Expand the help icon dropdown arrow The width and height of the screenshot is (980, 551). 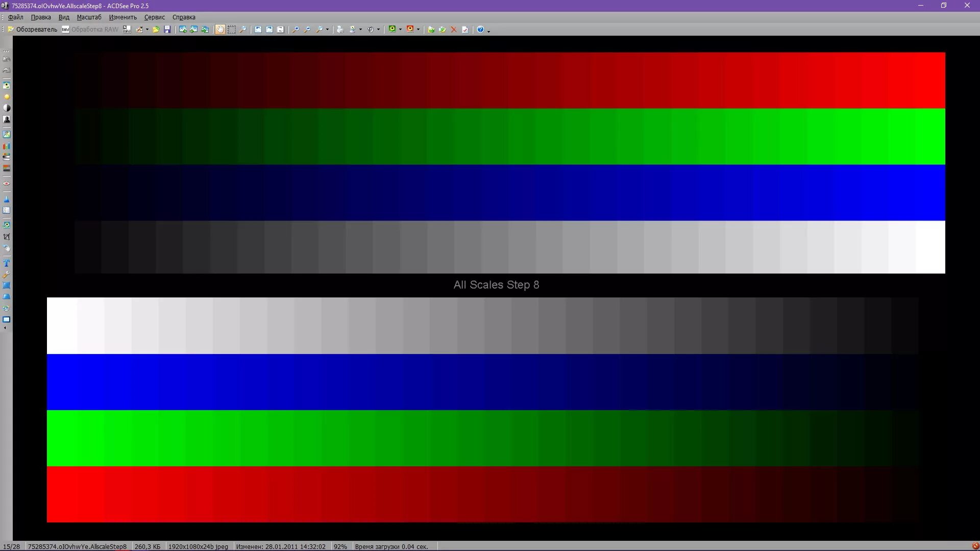(488, 31)
